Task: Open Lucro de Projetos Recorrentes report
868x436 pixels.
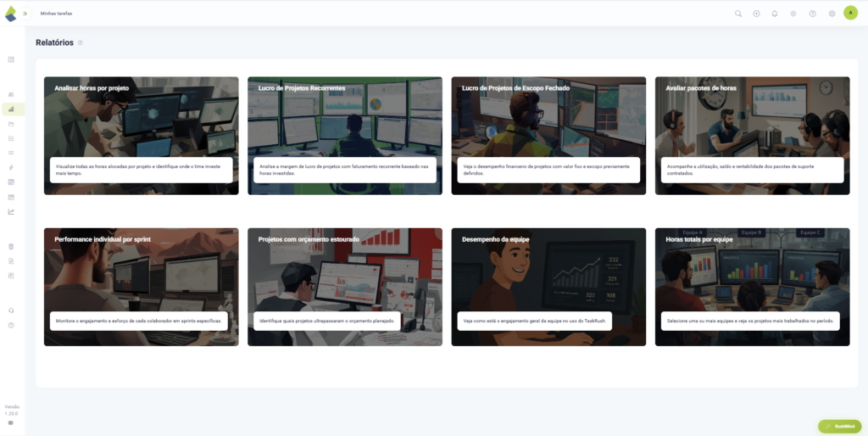Action: [345, 136]
